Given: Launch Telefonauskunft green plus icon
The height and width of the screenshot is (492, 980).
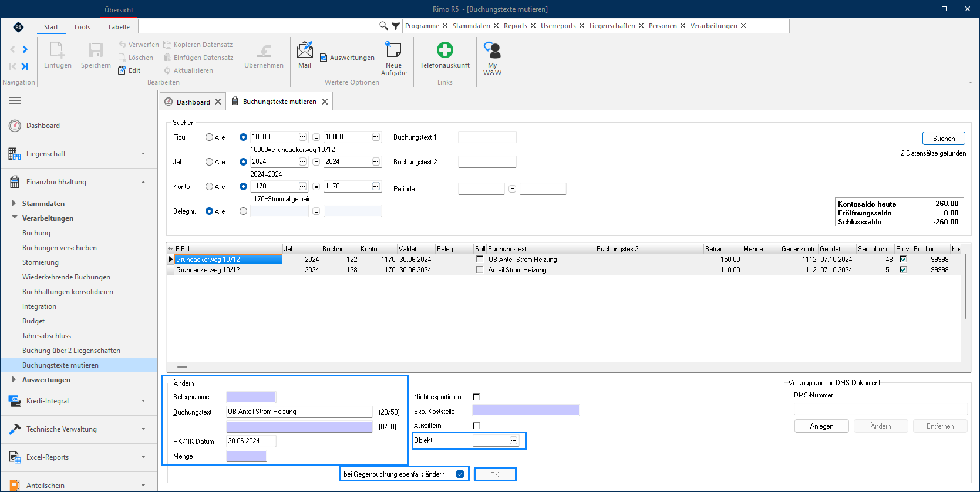Looking at the screenshot, I should click(x=445, y=50).
